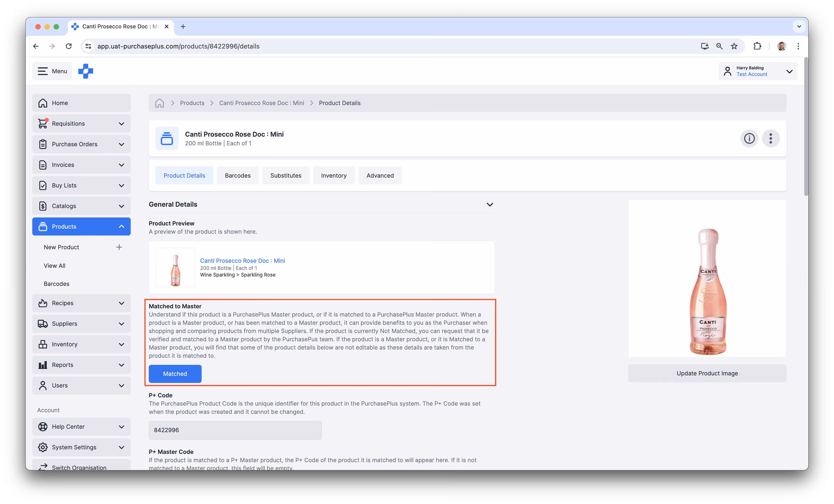Click the Users person icon
Image resolution: width=834 pixels, height=504 pixels.
click(x=43, y=386)
